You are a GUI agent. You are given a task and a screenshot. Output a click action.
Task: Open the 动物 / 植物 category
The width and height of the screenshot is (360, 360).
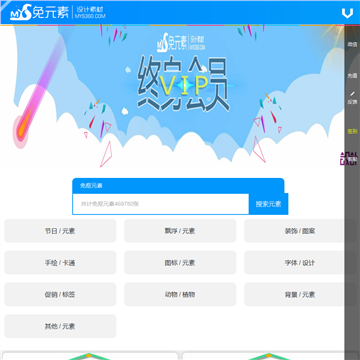click(180, 294)
